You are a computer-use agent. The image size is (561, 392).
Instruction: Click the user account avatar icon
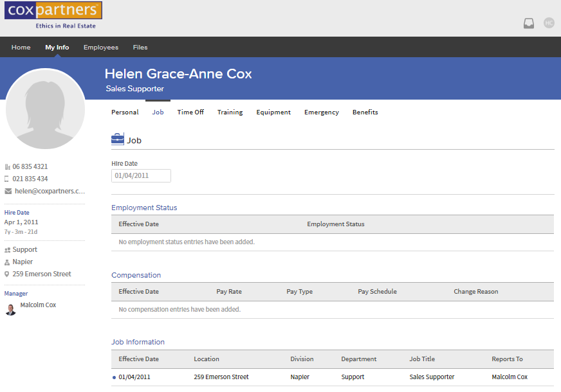coord(548,22)
